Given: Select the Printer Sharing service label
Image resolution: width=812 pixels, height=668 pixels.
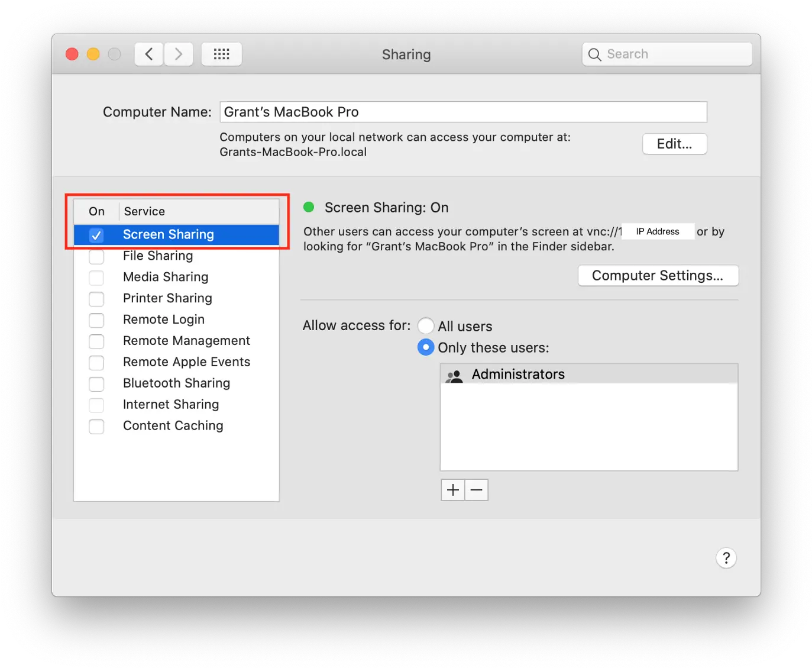Looking at the screenshot, I should coord(167,298).
